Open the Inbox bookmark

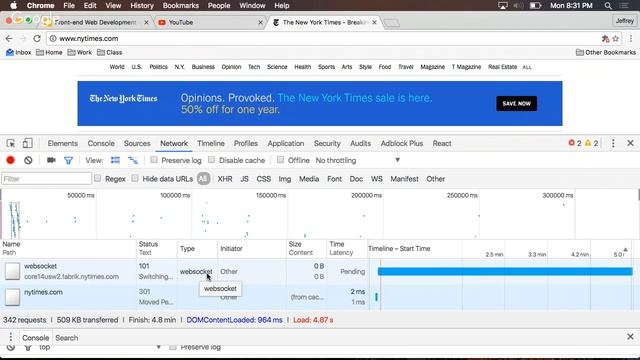click(x=18, y=52)
